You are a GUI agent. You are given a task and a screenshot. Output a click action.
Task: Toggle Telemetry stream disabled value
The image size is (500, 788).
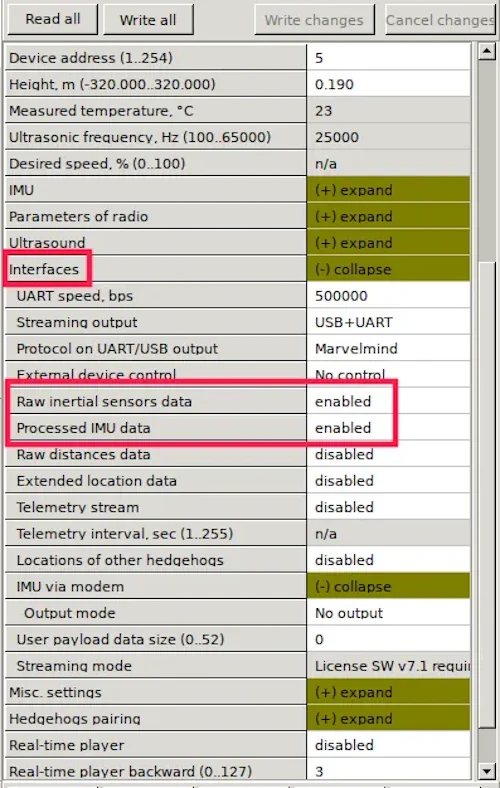388,507
